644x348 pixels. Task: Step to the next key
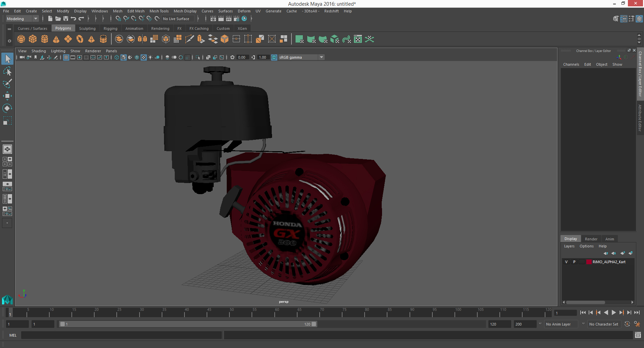(622, 312)
